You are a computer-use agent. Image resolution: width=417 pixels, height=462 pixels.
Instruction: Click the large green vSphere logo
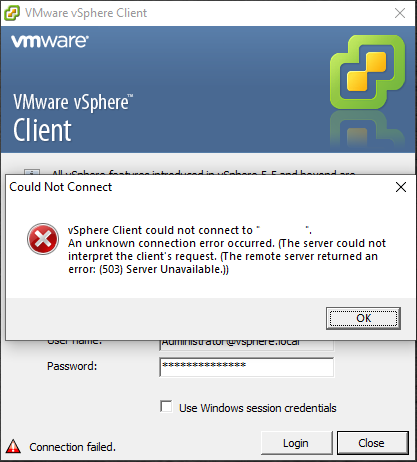point(367,72)
